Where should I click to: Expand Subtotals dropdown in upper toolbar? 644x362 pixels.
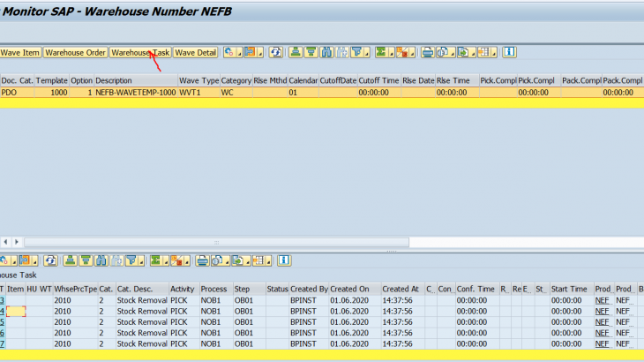[412, 53]
